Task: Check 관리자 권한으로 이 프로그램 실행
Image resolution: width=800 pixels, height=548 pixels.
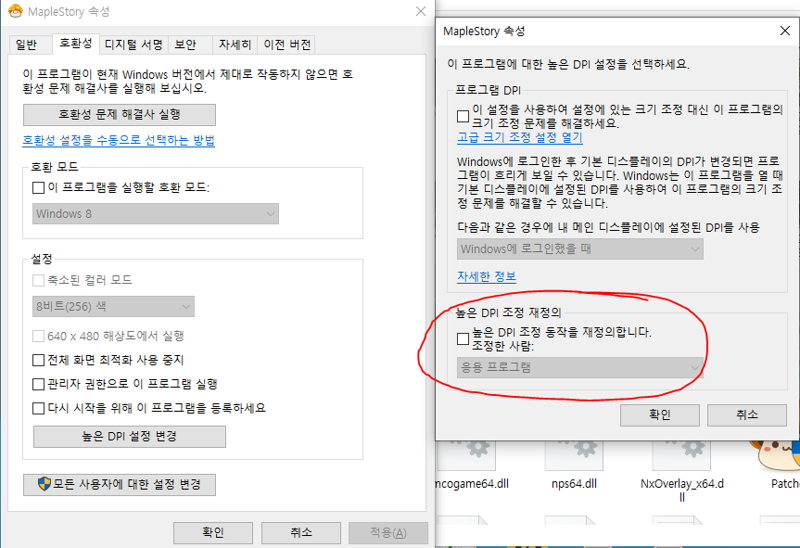Action: click(38, 384)
